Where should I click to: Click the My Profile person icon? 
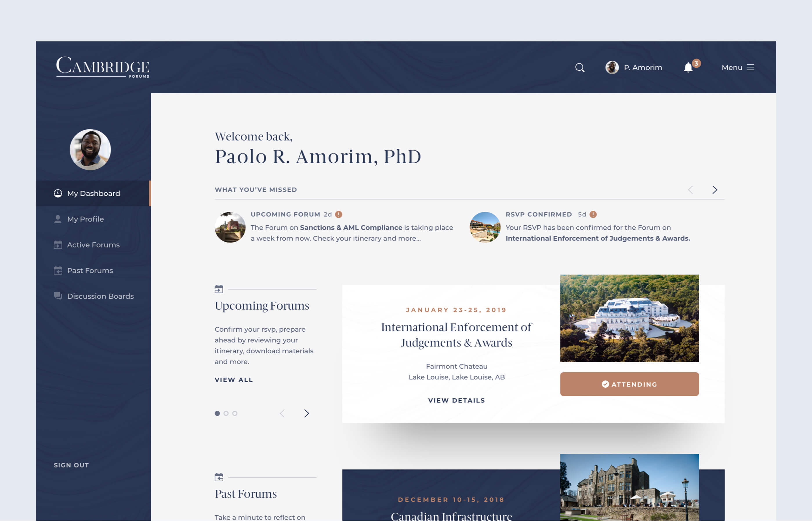pos(58,219)
